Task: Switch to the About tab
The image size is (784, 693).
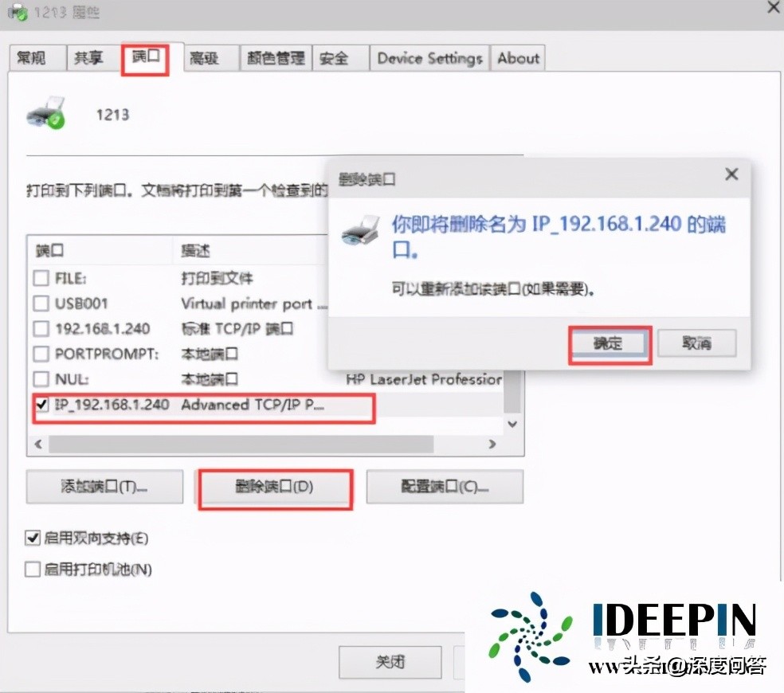Action: (x=518, y=57)
